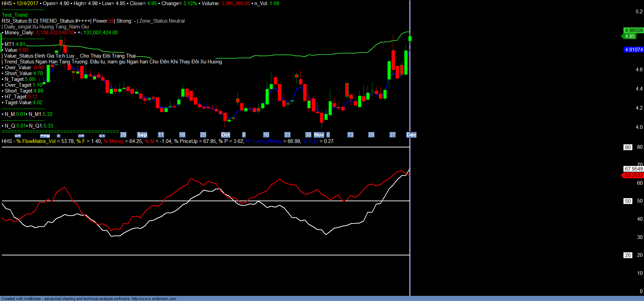The height and width of the screenshot is (301, 644).
Task: Select the green Test_Trend heading text
Action: click(15, 15)
